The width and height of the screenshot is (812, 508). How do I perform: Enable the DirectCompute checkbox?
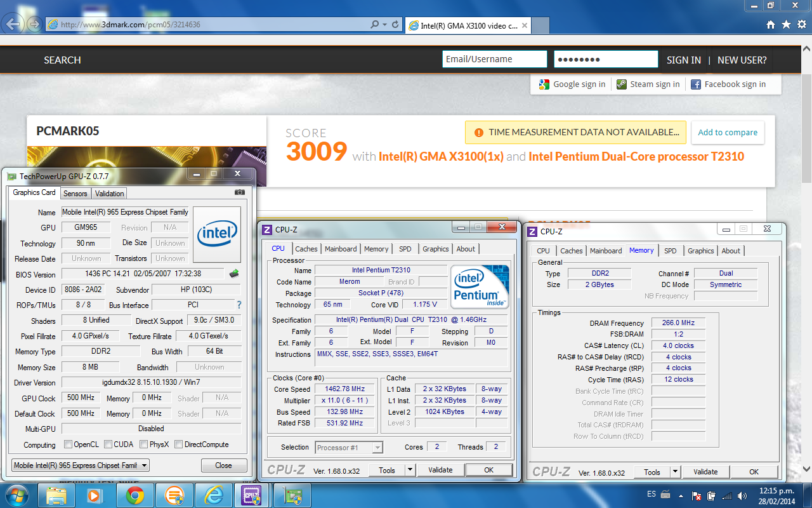click(x=178, y=444)
